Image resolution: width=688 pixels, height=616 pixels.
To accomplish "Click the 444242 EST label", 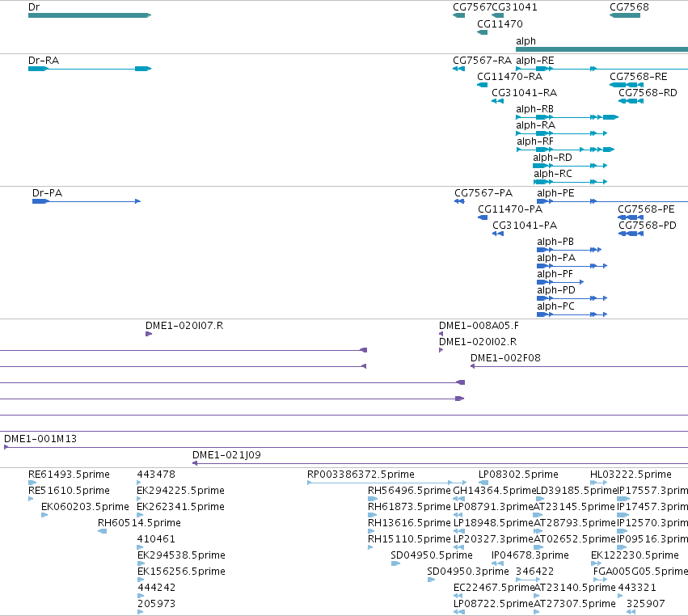I will point(157,587).
